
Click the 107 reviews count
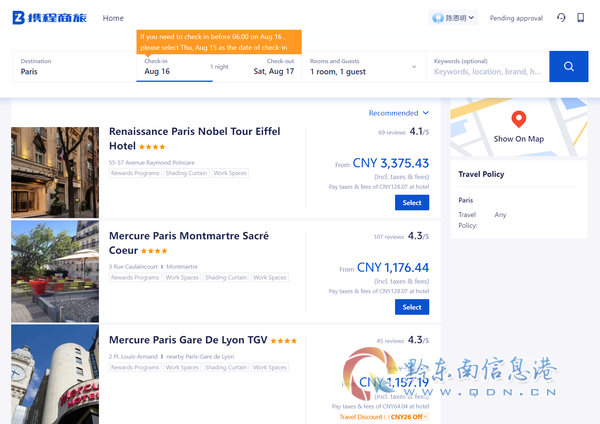tap(389, 237)
